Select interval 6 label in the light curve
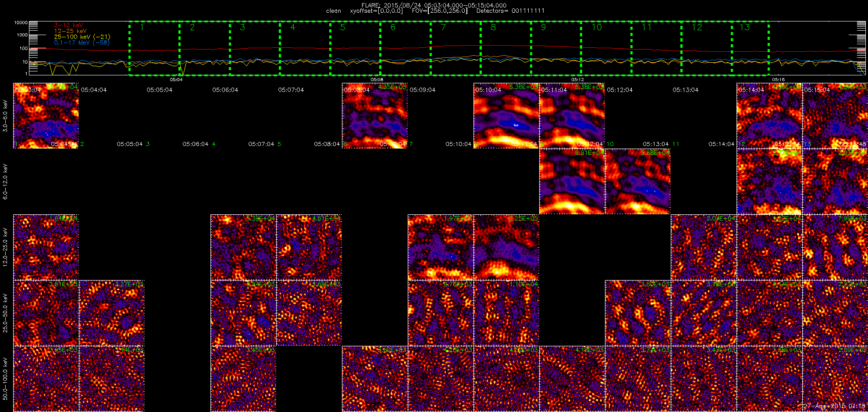Screen dimensions: 868x412 (393, 27)
